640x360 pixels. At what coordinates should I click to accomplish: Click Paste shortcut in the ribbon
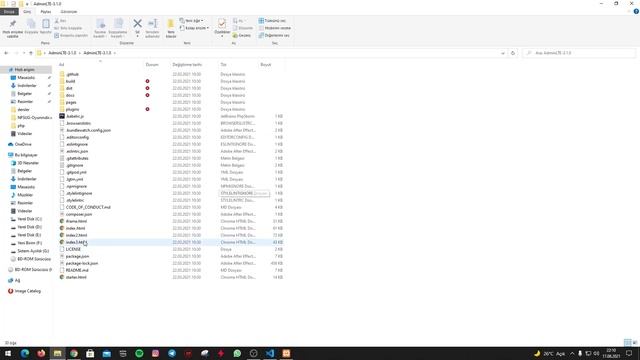(x=71, y=36)
